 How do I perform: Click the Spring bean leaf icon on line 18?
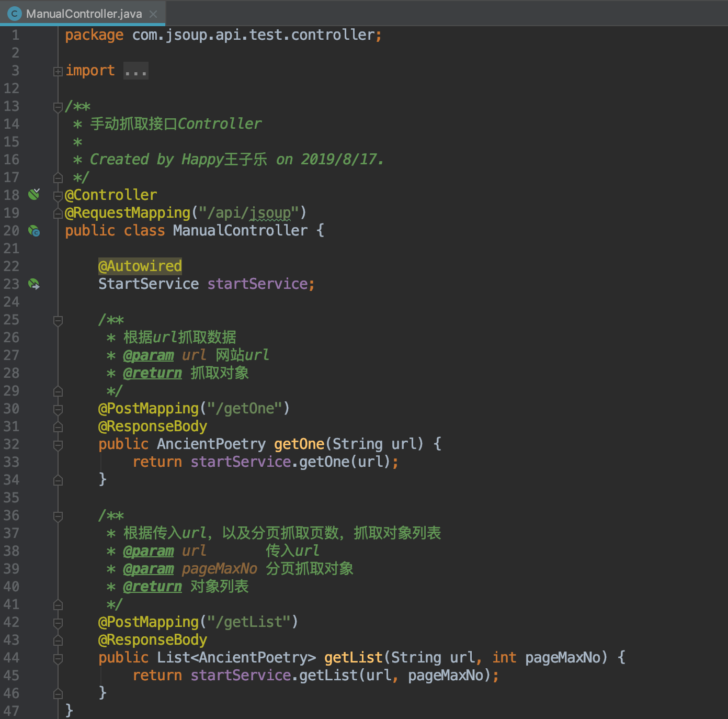click(x=33, y=194)
